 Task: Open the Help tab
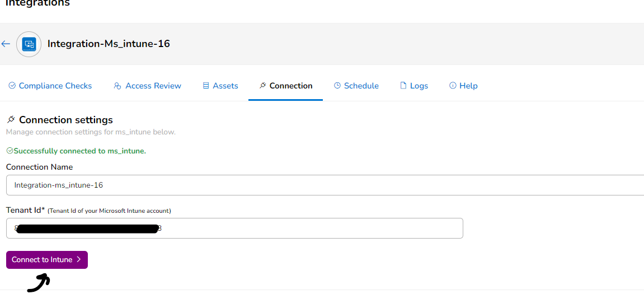coord(463,86)
